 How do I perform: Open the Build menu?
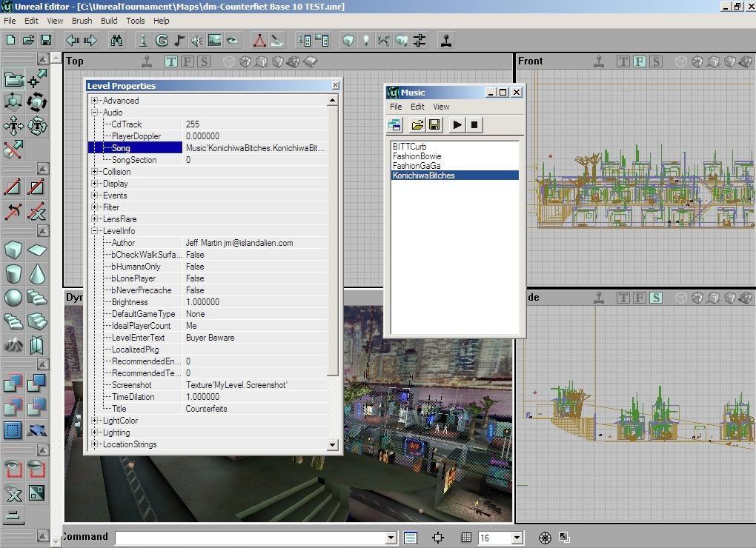(x=109, y=21)
